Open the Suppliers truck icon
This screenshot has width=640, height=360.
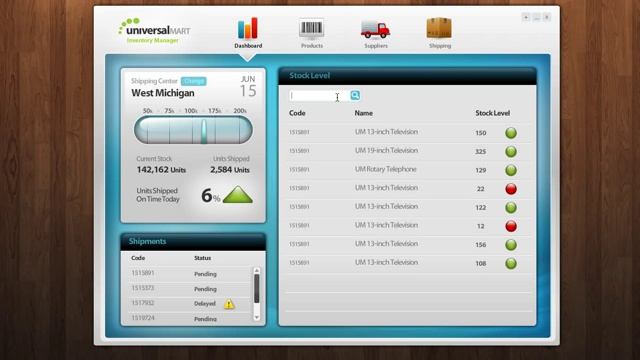(x=376, y=29)
